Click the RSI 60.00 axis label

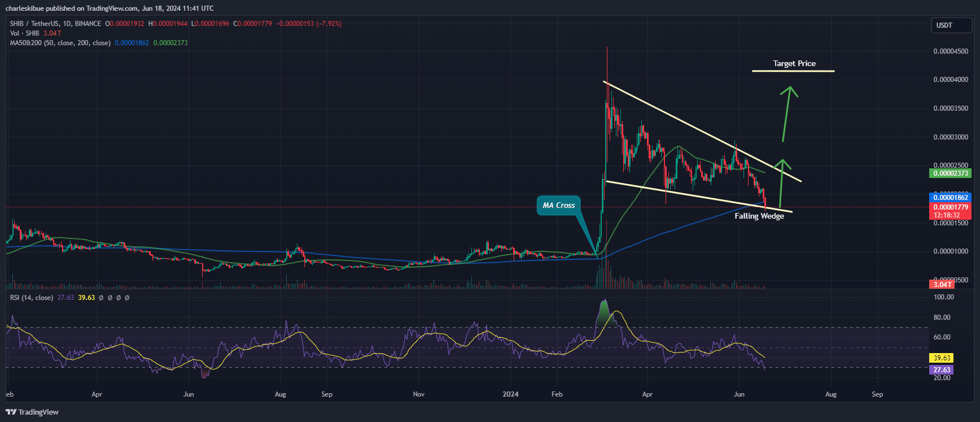(942, 337)
